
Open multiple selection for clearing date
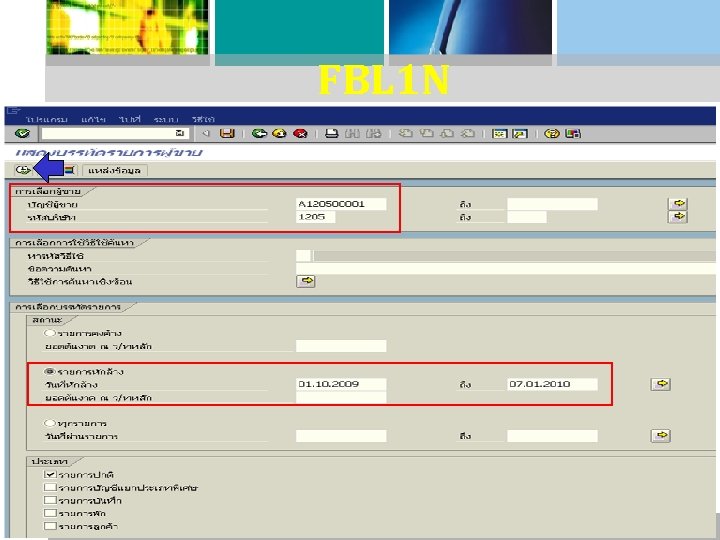[x=661, y=384]
